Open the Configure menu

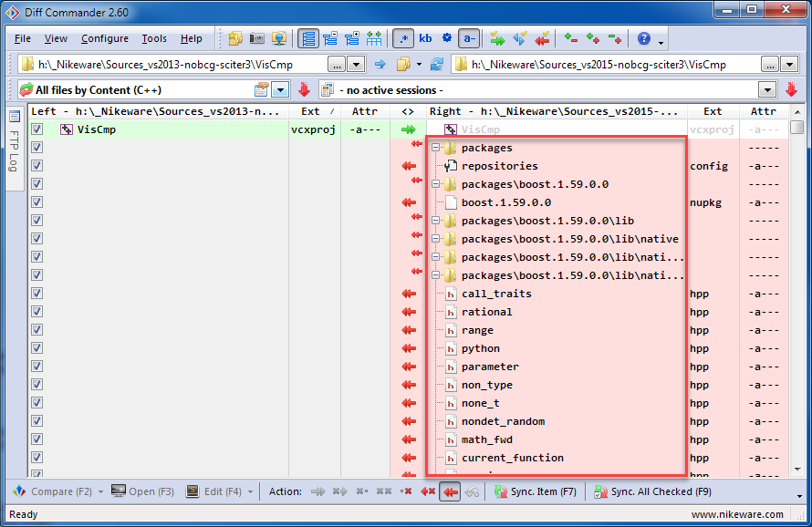click(104, 38)
